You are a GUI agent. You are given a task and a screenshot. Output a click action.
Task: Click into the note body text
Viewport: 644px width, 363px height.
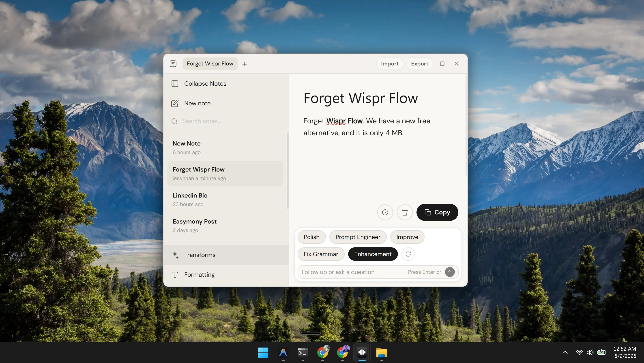367,127
